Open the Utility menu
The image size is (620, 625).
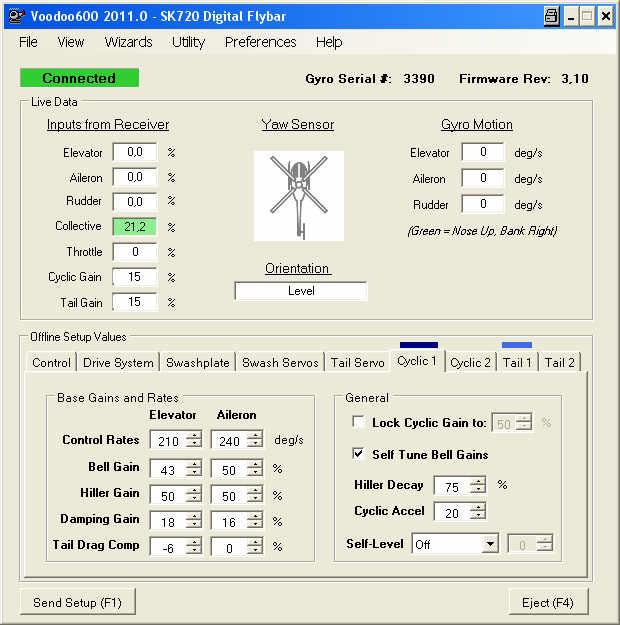(188, 42)
